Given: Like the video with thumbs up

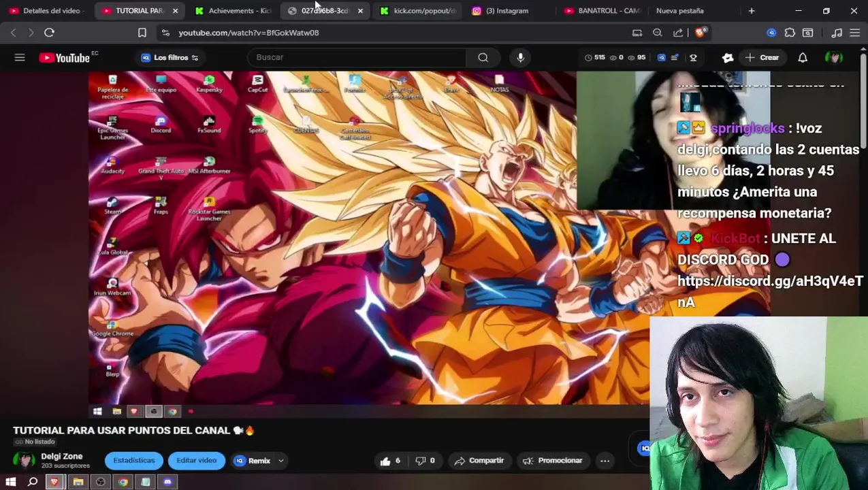Looking at the screenshot, I should click(x=391, y=461).
